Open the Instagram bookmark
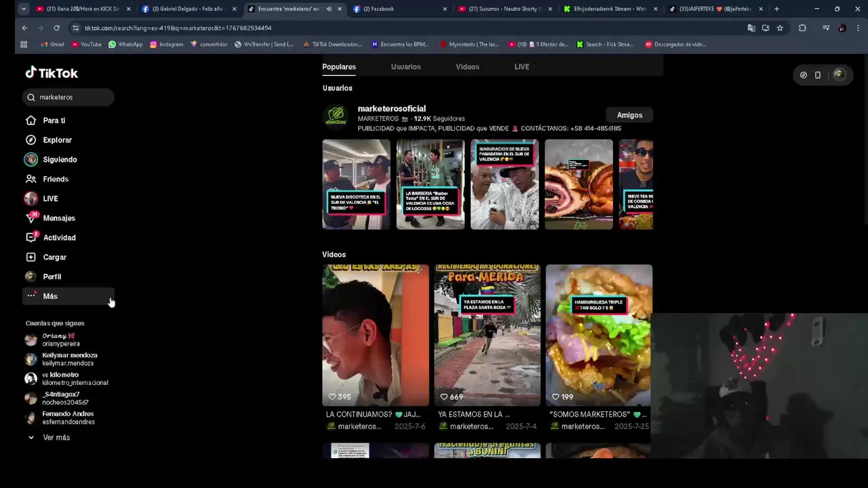868x488 pixels. pyautogui.click(x=167, y=45)
